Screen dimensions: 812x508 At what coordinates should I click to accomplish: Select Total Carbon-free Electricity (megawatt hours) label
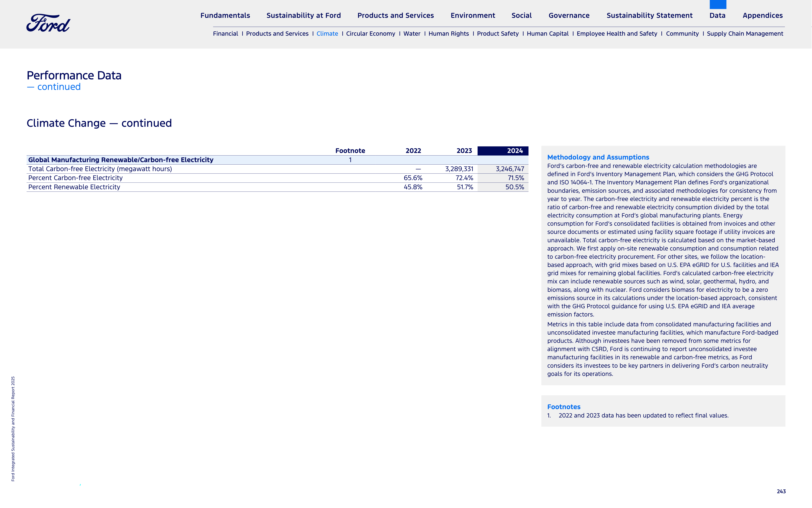(x=100, y=169)
